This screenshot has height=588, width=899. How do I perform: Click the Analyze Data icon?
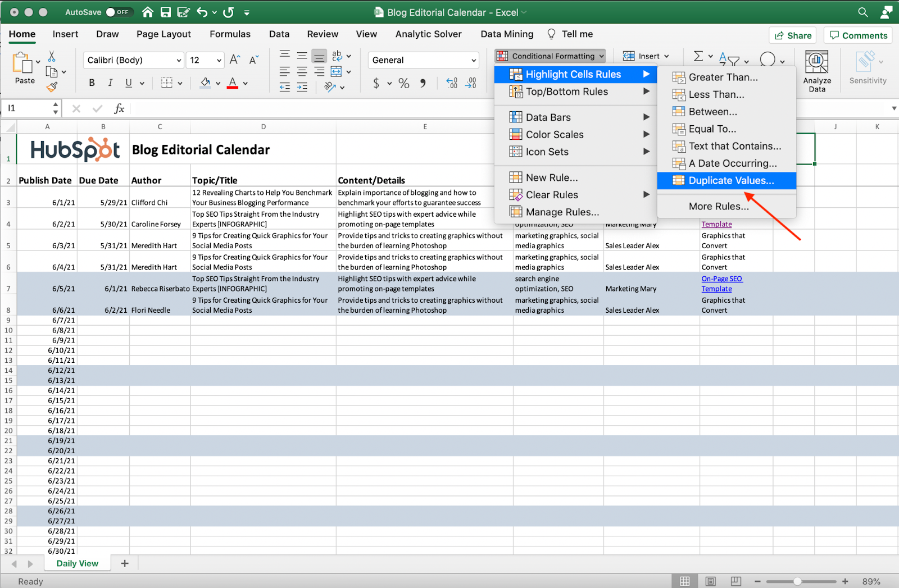tap(816, 70)
